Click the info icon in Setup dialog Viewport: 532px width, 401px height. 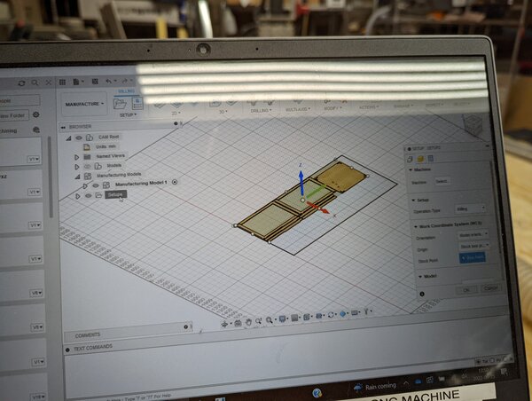point(422,294)
